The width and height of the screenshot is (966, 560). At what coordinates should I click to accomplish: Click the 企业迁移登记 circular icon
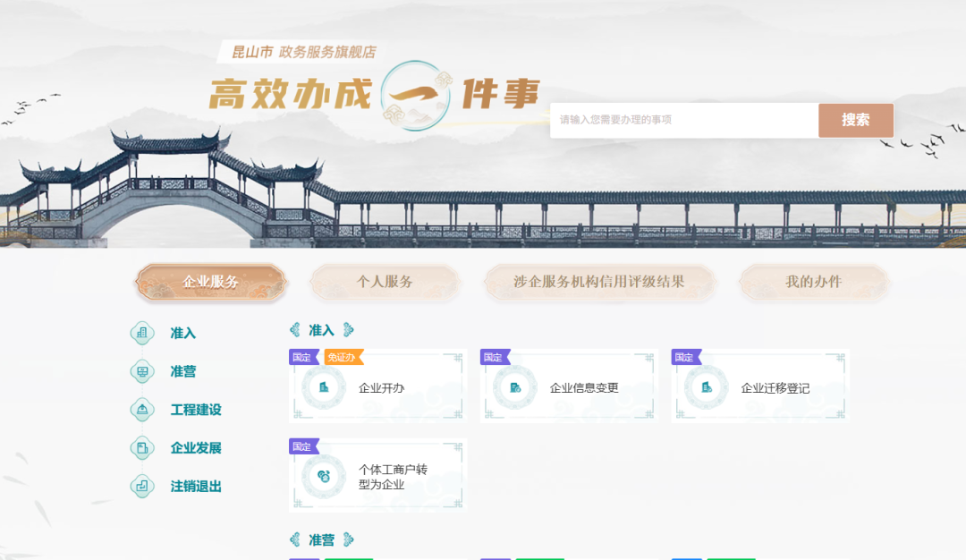707,387
